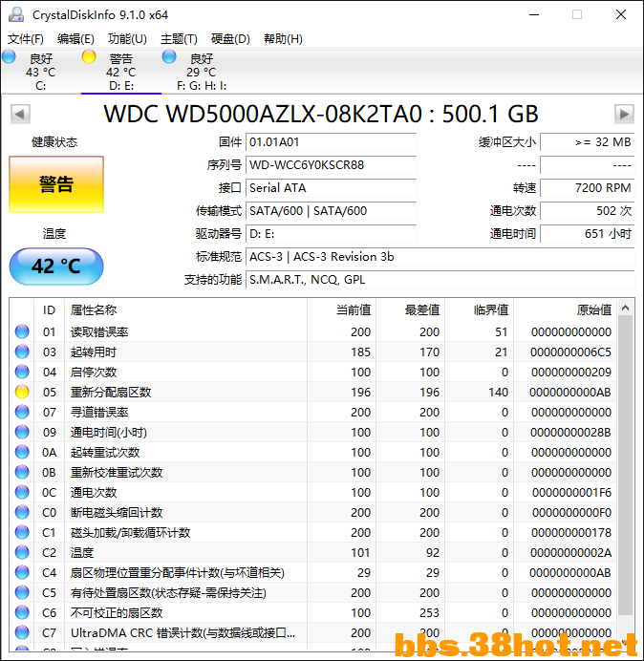
Task: Open the 文件(F) menu
Action: 25,39
